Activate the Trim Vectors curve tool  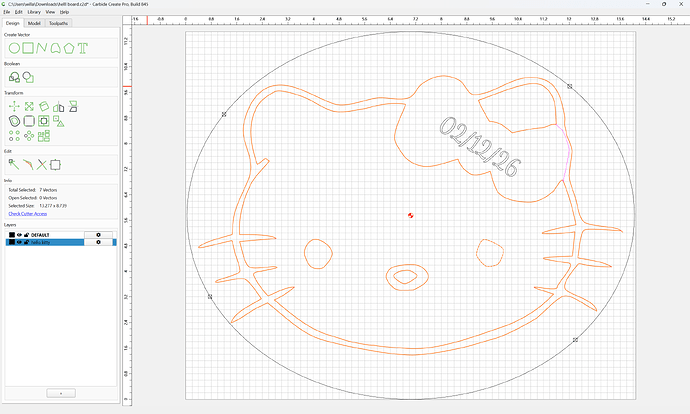(x=28, y=165)
